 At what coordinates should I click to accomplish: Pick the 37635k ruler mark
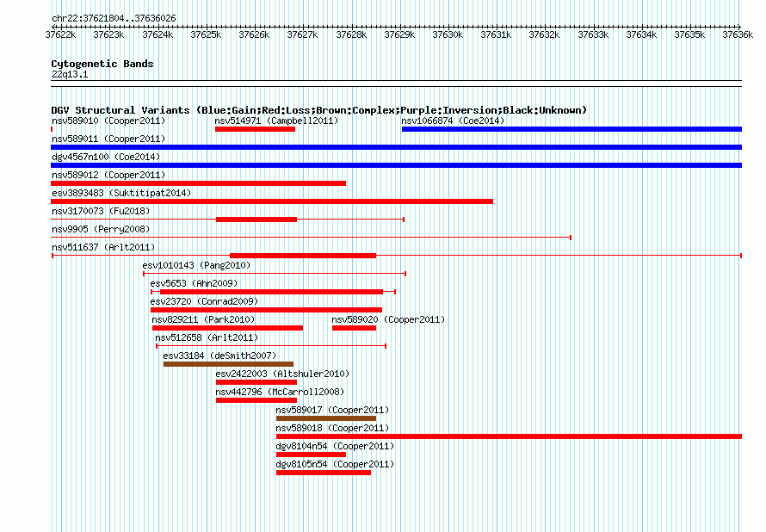689,34
